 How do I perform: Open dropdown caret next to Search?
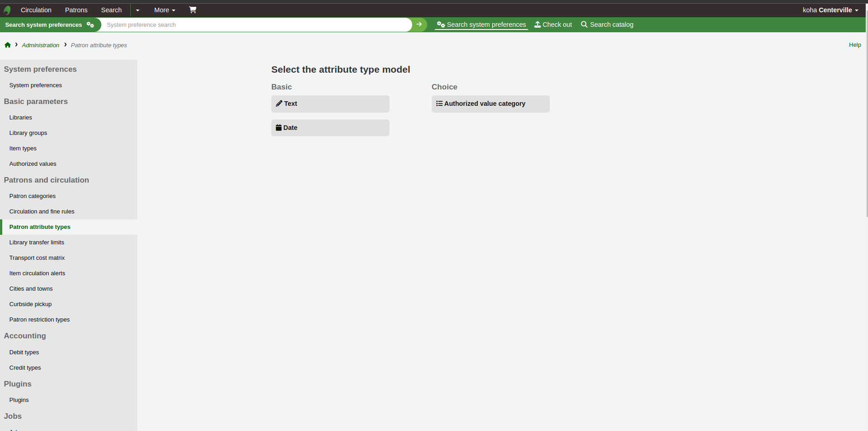138,10
